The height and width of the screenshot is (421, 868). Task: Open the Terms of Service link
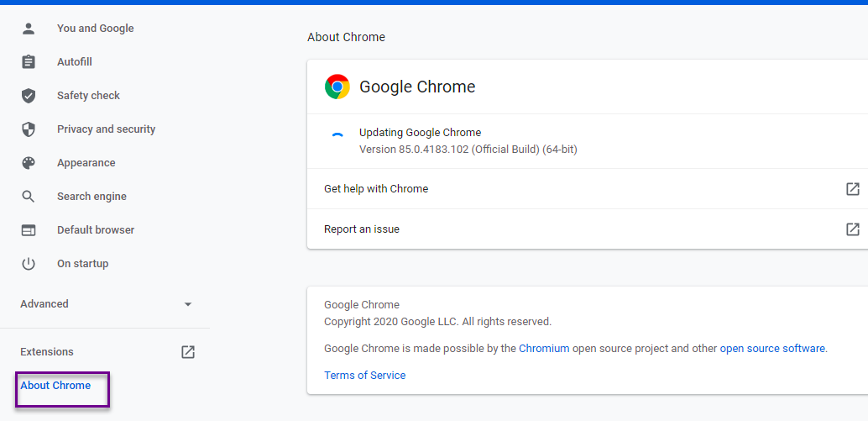(x=364, y=376)
